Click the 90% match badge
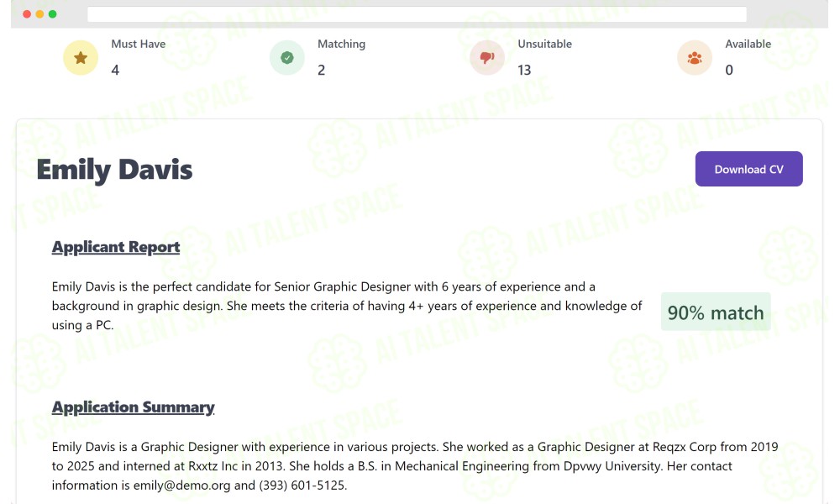This screenshot has height=504, width=840. pos(716,312)
